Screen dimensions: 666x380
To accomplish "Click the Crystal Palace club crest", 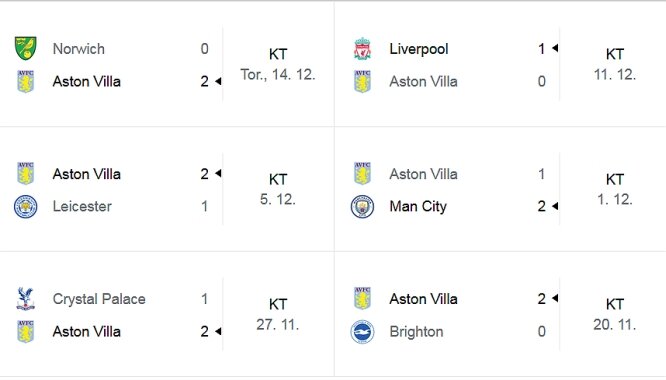I will 25,299.
